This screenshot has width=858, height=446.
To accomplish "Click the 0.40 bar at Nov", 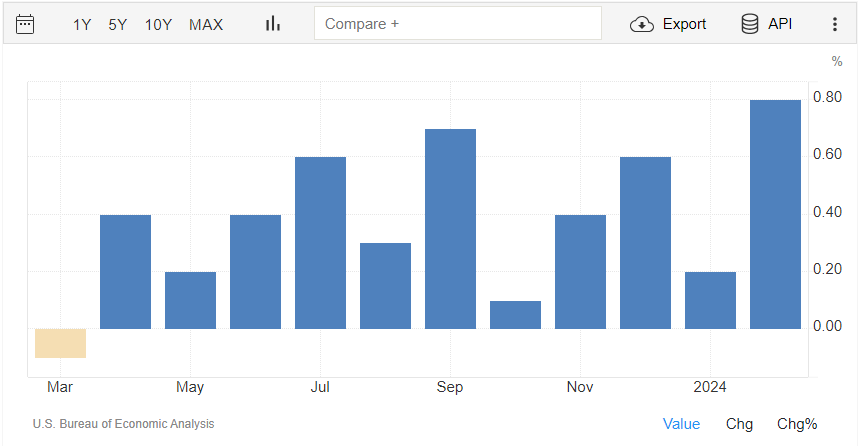I will point(581,272).
